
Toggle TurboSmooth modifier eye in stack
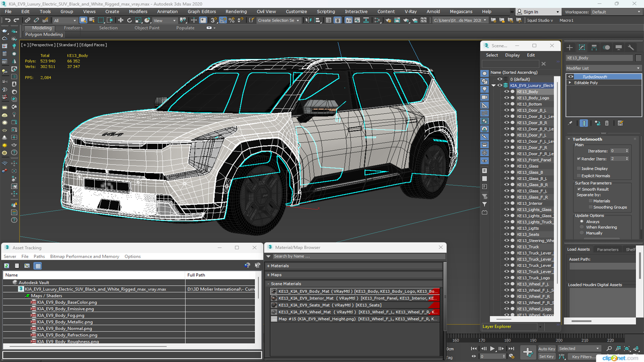tap(571, 77)
